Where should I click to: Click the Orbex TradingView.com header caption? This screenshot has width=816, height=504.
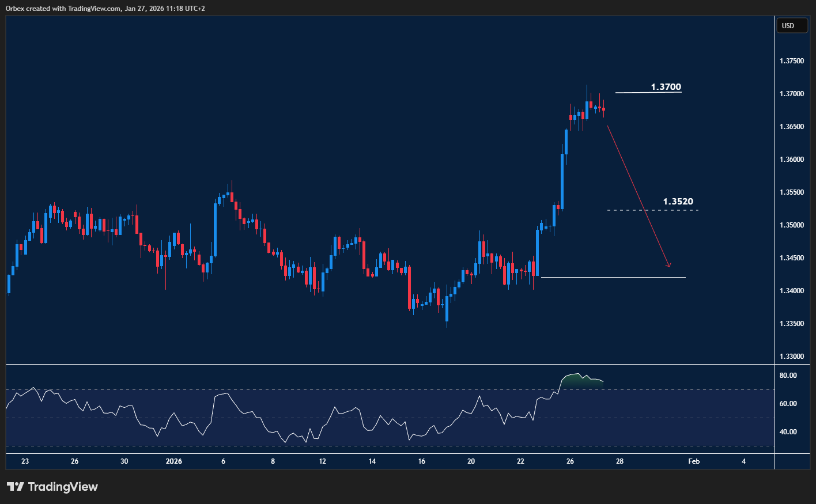(x=105, y=9)
